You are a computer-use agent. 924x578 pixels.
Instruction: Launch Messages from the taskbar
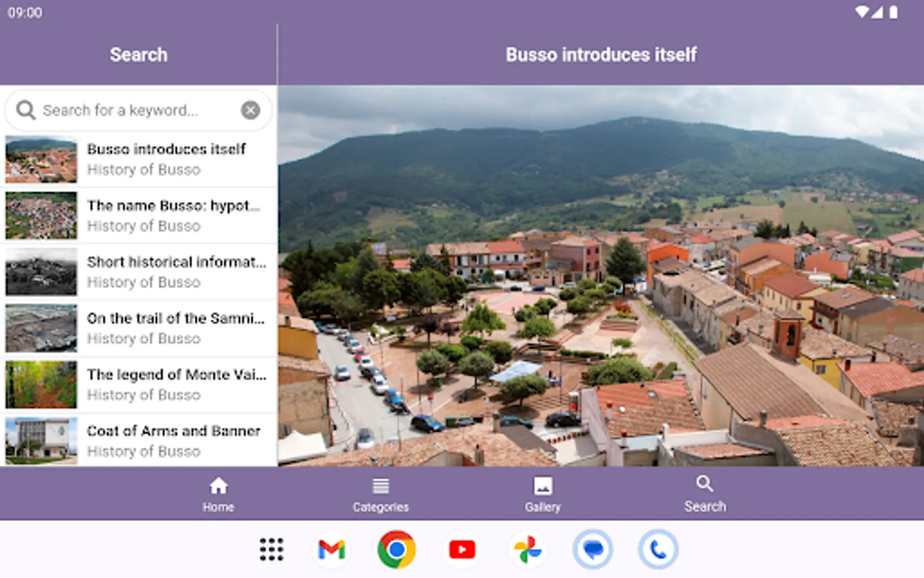pos(593,550)
